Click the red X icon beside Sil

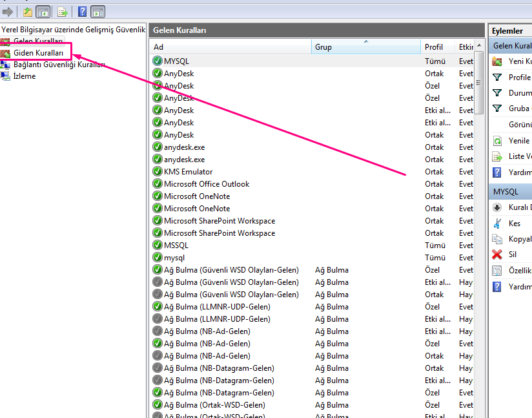coord(497,255)
